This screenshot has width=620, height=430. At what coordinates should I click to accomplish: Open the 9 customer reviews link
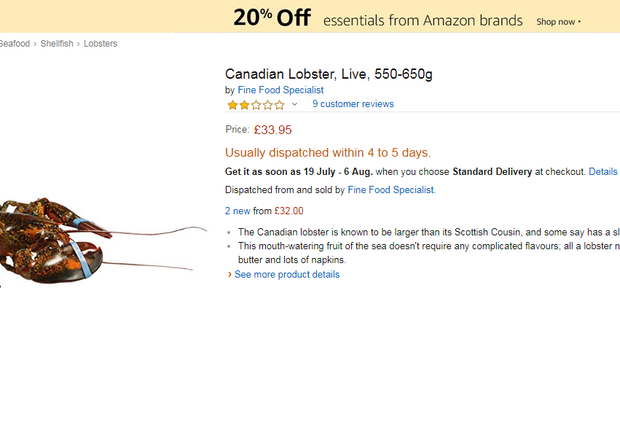click(353, 104)
